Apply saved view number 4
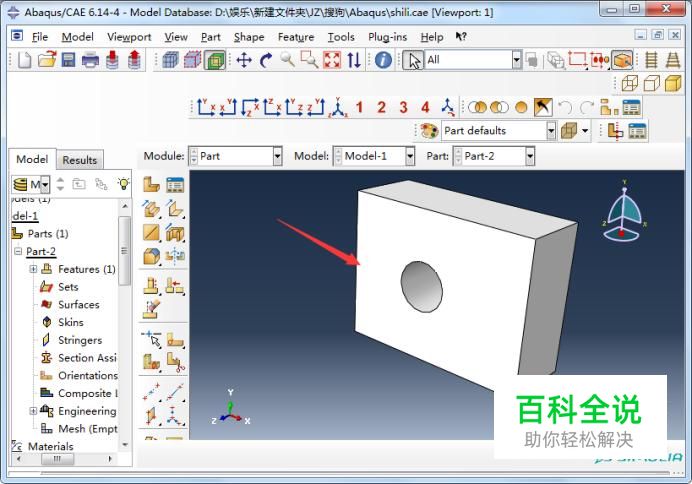This screenshot has width=692, height=484. 425,107
